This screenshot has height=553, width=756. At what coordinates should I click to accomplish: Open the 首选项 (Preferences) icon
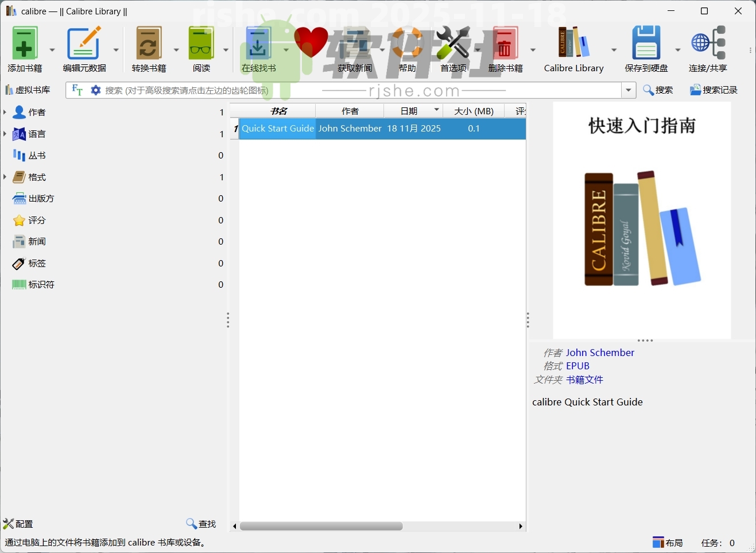click(x=453, y=43)
